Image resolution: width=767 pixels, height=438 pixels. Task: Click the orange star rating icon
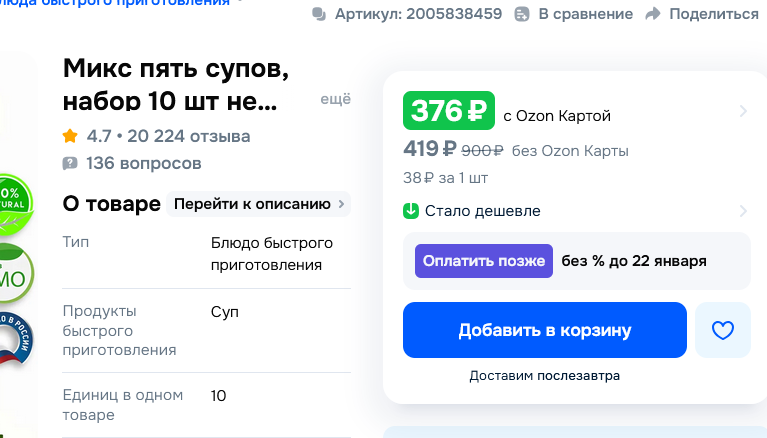[70, 136]
